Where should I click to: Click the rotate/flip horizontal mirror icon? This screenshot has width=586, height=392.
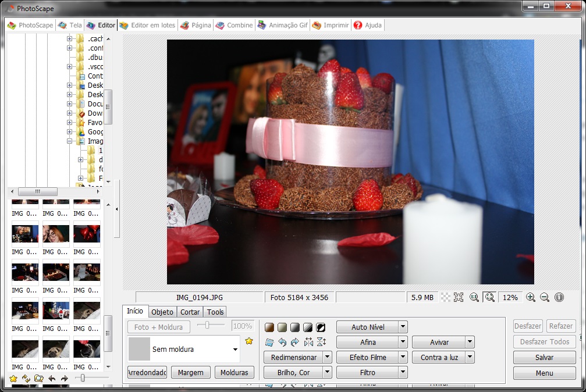[309, 341]
